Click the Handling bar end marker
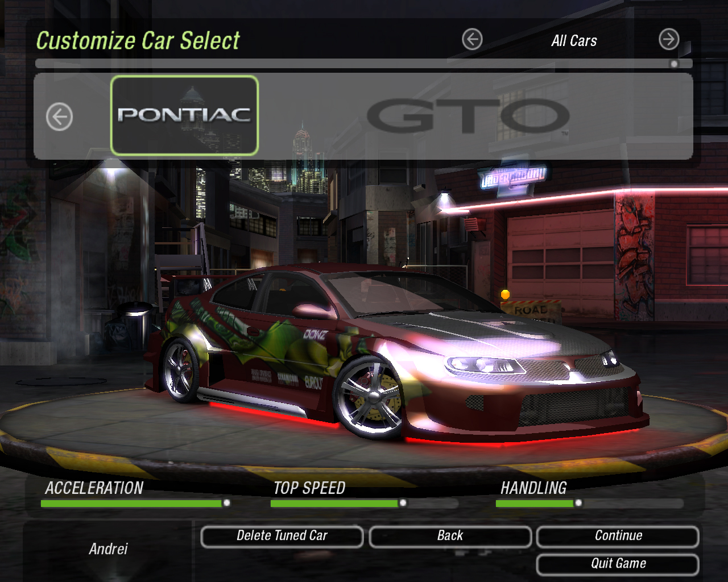 pos(578,503)
